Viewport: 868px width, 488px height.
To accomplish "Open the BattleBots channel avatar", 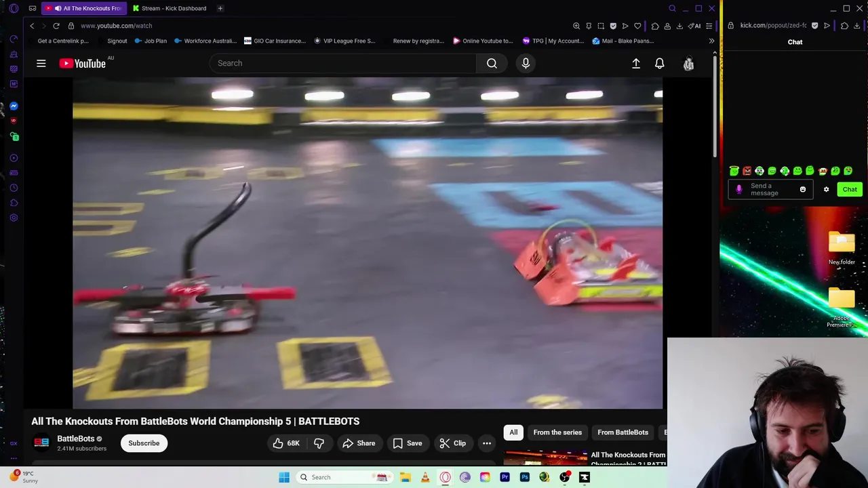I will 41,443.
